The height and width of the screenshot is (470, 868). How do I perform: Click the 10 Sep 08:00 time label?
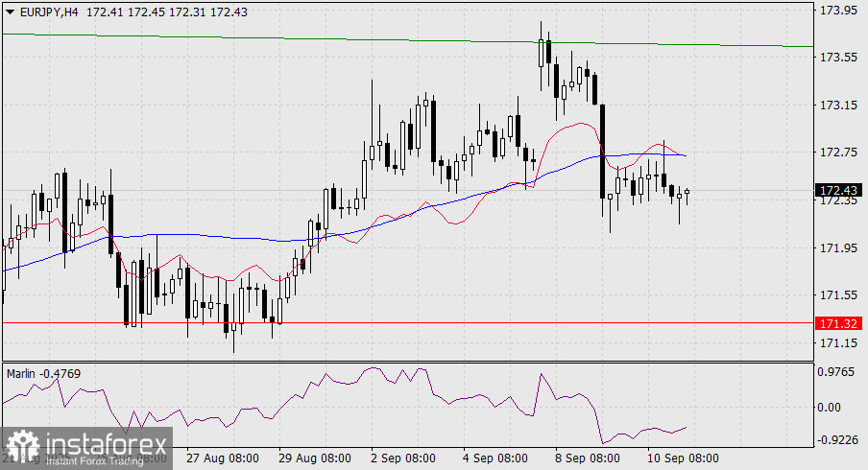[x=683, y=458]
